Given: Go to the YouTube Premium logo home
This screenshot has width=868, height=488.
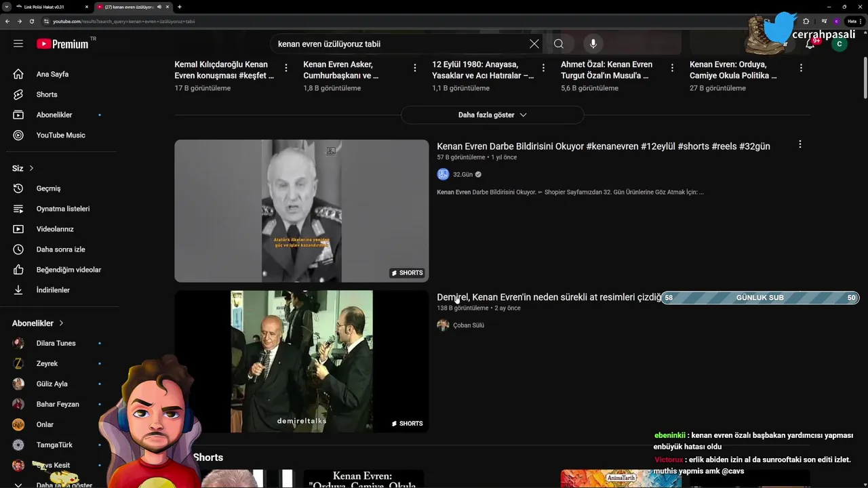Looking at the screenshot, I should [x=62, y=43].
